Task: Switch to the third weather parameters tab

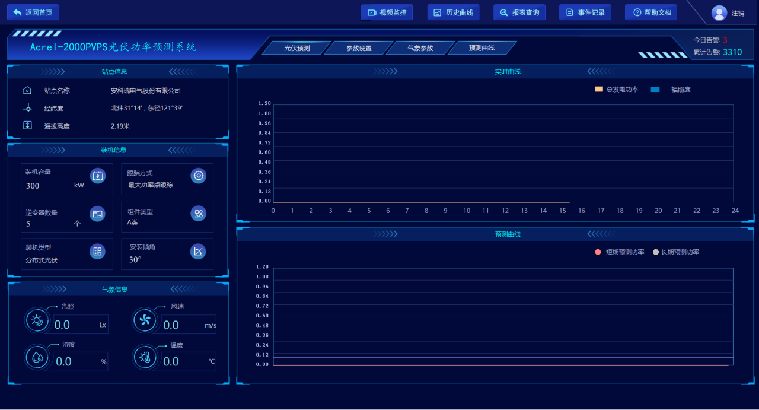Action: 420,48
